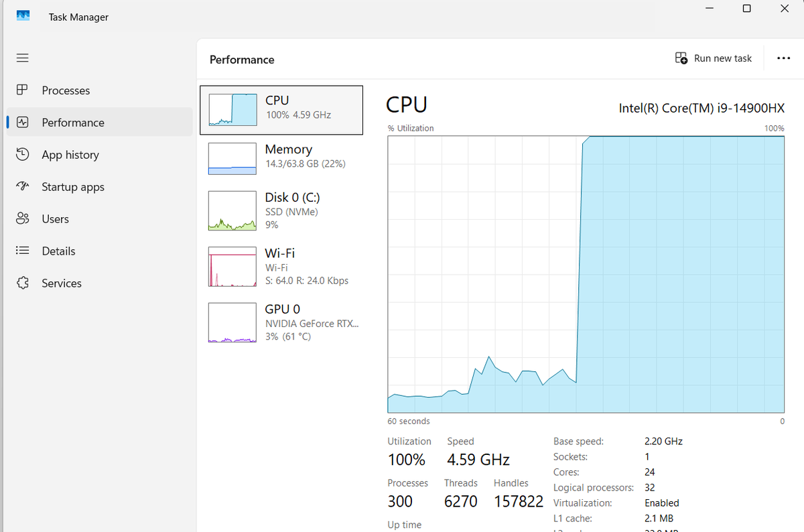Click the Performance page heading
This screenshot has width=804, height=532.
(x=242, y=60)
